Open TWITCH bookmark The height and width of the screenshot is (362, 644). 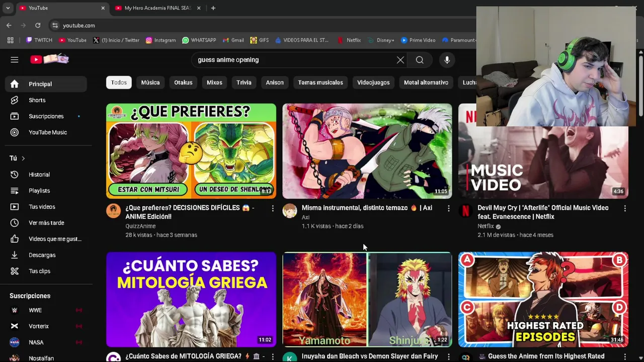click(39, 40)
